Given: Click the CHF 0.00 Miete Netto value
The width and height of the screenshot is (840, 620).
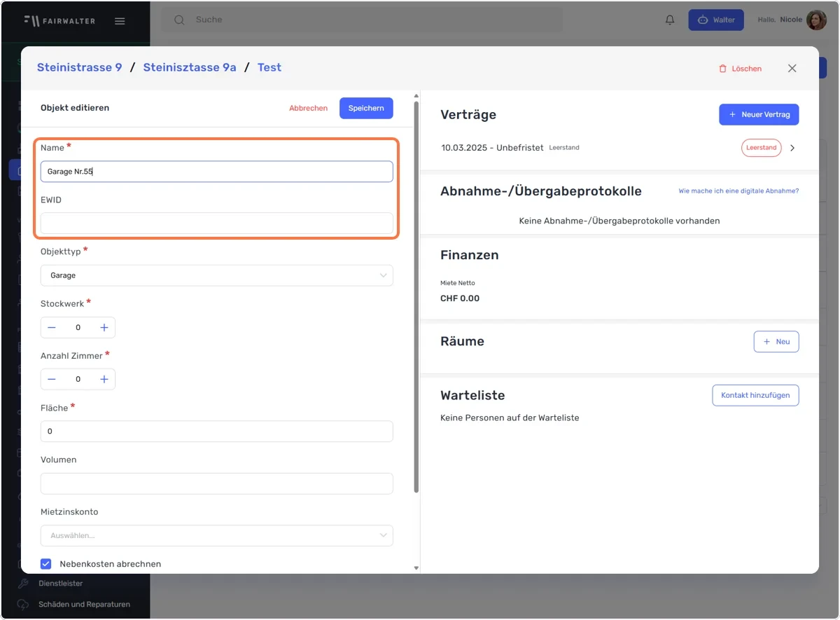Looking at the screenshot, I should pos(460,298).
